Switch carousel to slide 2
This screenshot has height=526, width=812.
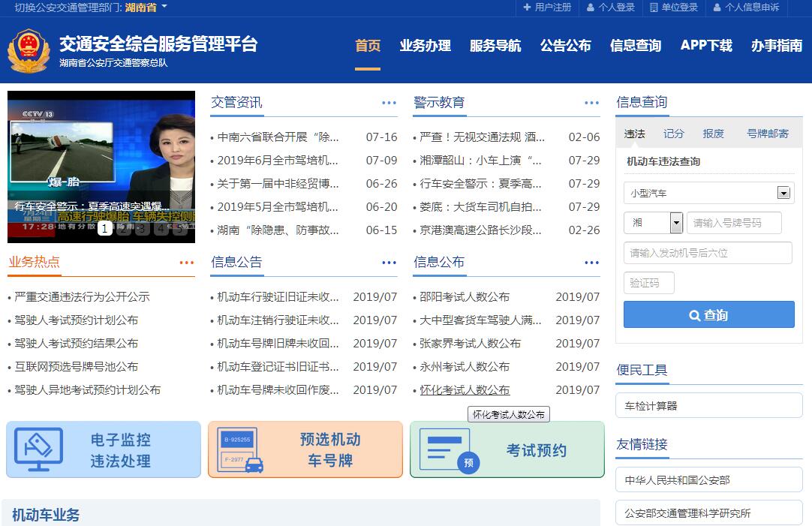click(123, 229)
